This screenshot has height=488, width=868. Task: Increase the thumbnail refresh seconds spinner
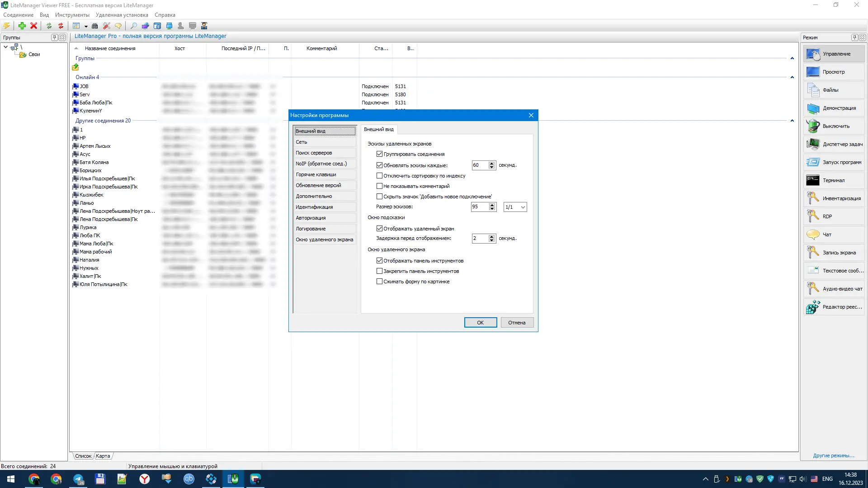[x=492, y=163]
